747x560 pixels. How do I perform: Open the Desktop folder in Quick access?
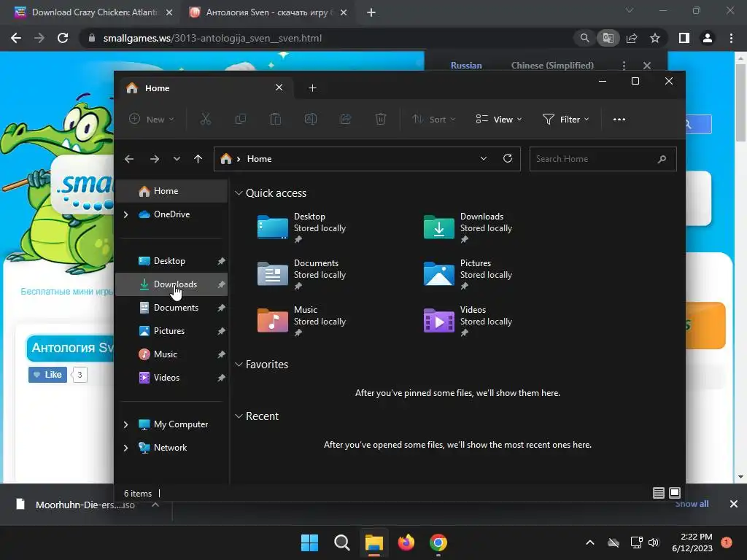pos(301,227)
